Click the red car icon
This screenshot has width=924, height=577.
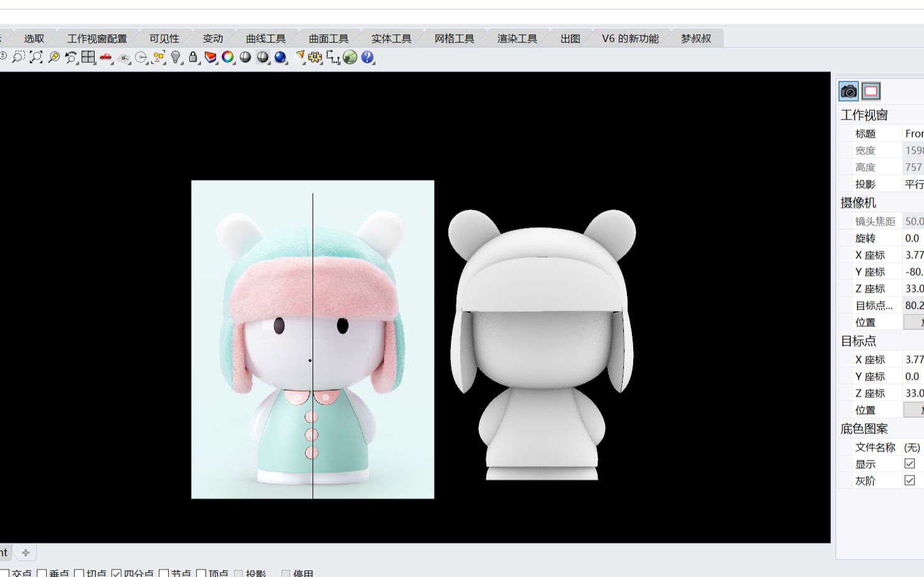pos(106,57)
